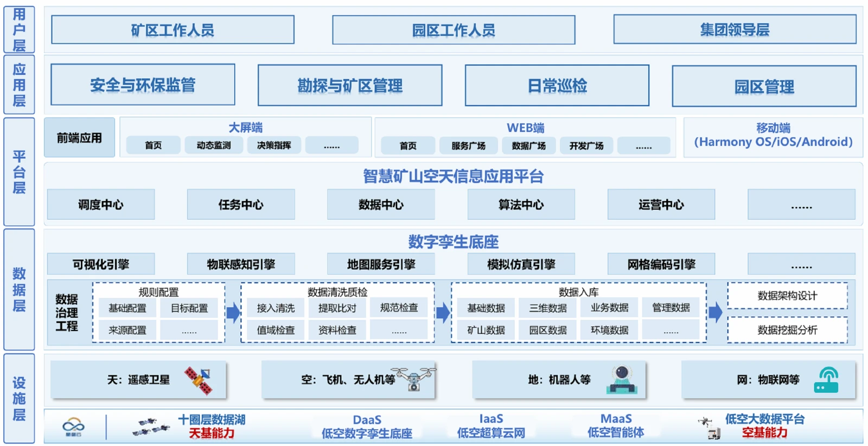Click 开发广场 under WEB端
This screenshot has width=868, height=446.
tap(586, 146)
